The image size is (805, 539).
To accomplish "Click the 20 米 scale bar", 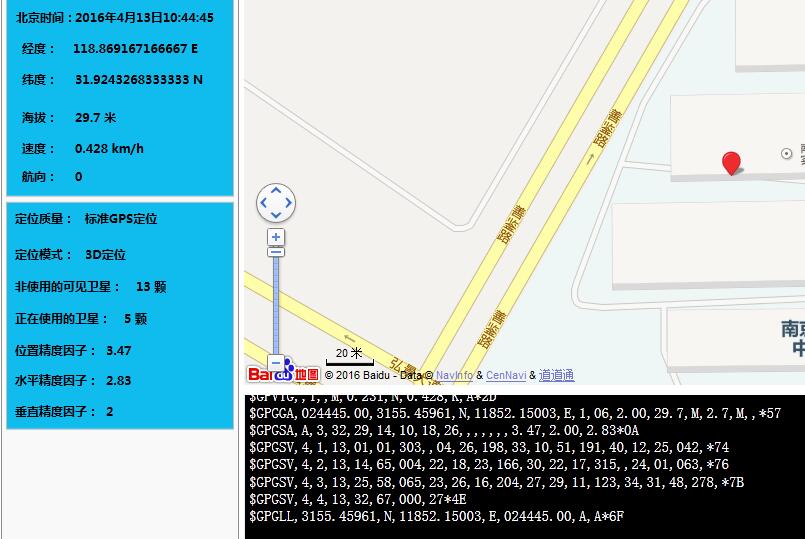I will point(350,356).
